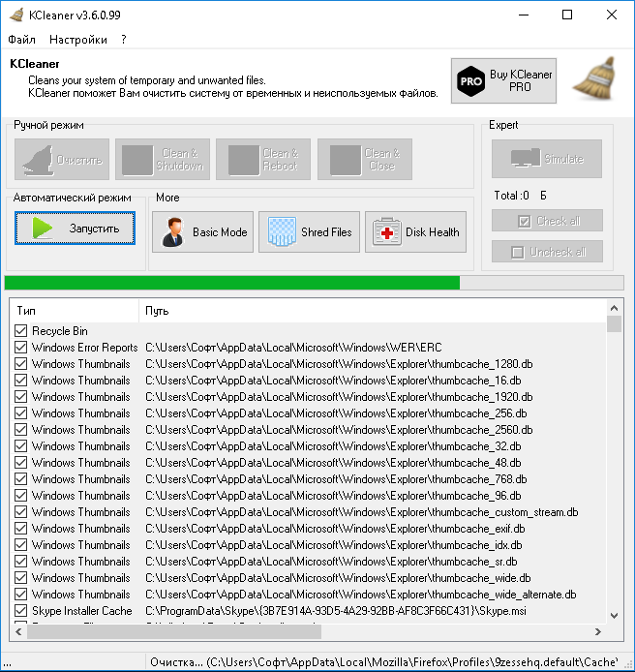Click the Recycle Bin row label
The image size is (635, 672).
pyautogui.click(x=60, y=331)
